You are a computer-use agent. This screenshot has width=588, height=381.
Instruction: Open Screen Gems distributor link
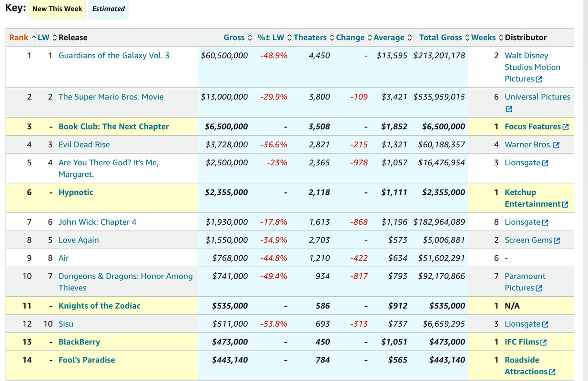click(x=528, y=240)
